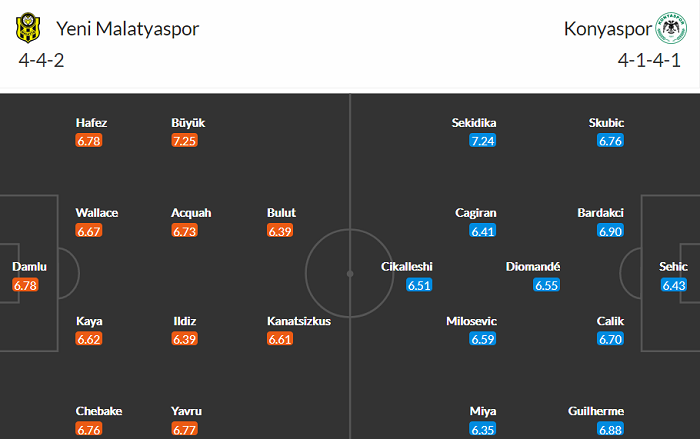Click Yavru's 6.77 rating badge
Viewport: 700px width, 439px height.
pos(185,430)
